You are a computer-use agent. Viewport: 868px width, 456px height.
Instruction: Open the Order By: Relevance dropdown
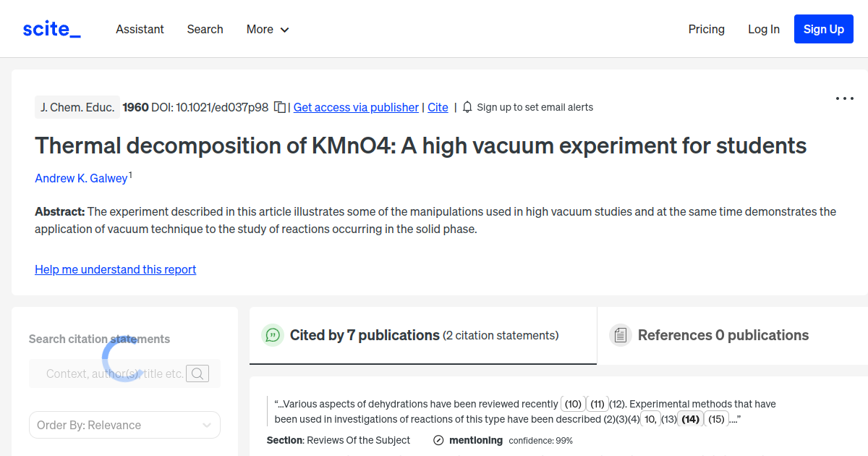[124, 425]
